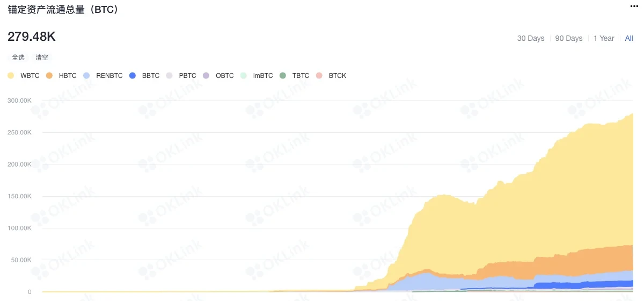Switch to the 30 Days range
Image resolution: width=644 pixels, height=301 pixels.
(530, 38)
